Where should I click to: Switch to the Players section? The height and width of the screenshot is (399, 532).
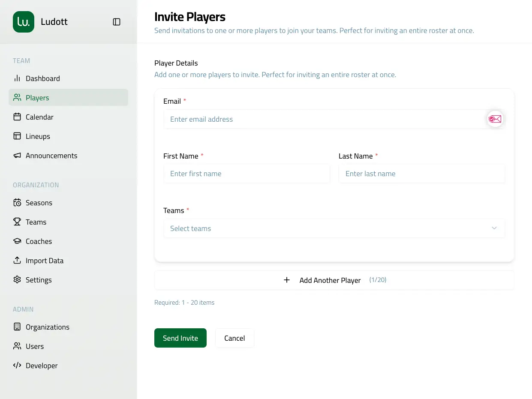click(x=38, y=97)
